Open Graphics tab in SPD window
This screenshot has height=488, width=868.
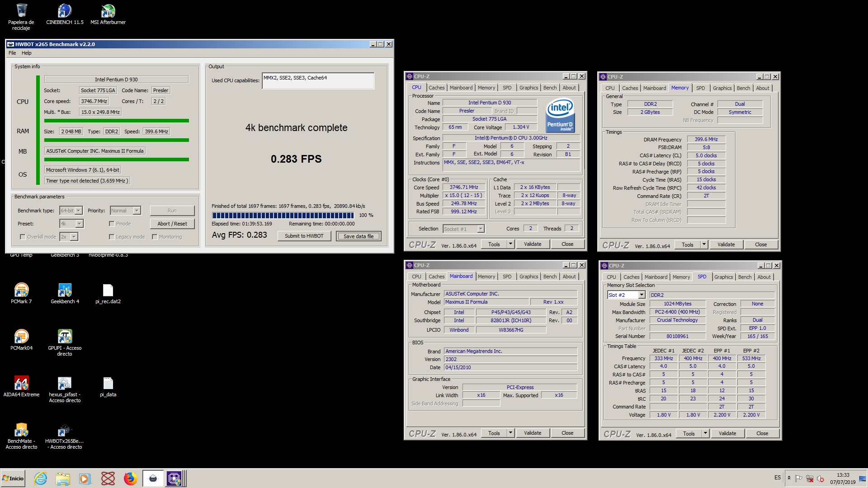[723, 277]
